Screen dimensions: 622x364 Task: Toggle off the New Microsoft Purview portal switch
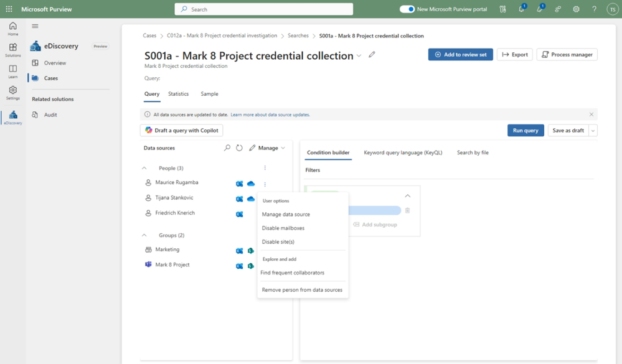click(407, 9)
